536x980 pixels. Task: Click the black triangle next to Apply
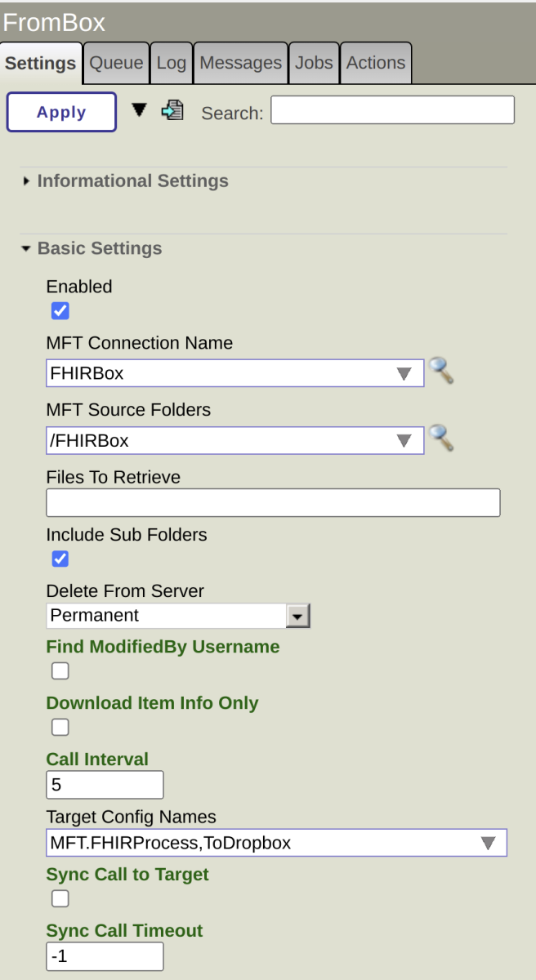(x=140, y=110)
